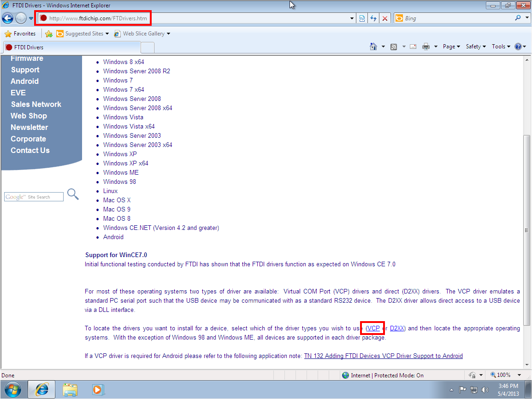The width and height of the screenshot is (532, 399).
Task: Click the scrollbar up arrow
Action: 526,60
